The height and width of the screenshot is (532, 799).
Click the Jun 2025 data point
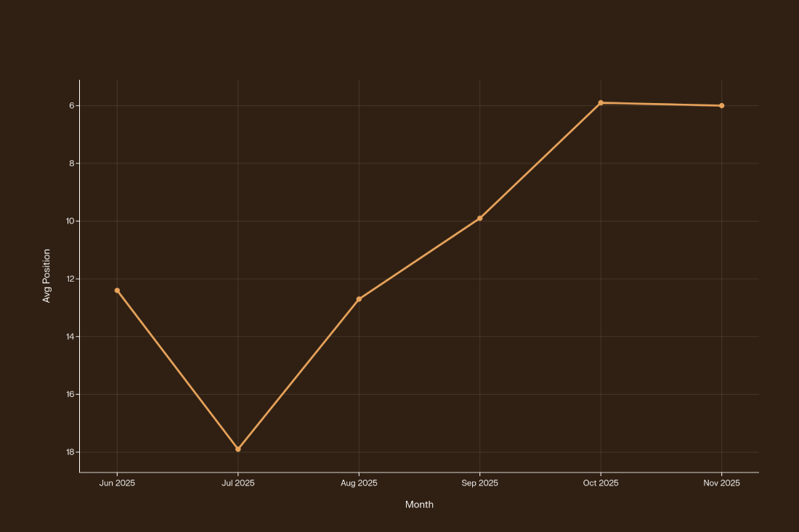coord(117,290)
